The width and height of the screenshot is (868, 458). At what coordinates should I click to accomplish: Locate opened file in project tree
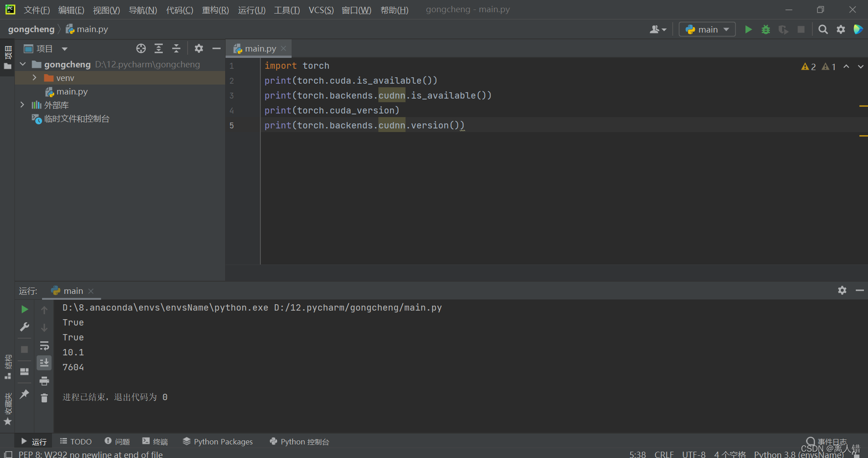[x=141, y=48]
